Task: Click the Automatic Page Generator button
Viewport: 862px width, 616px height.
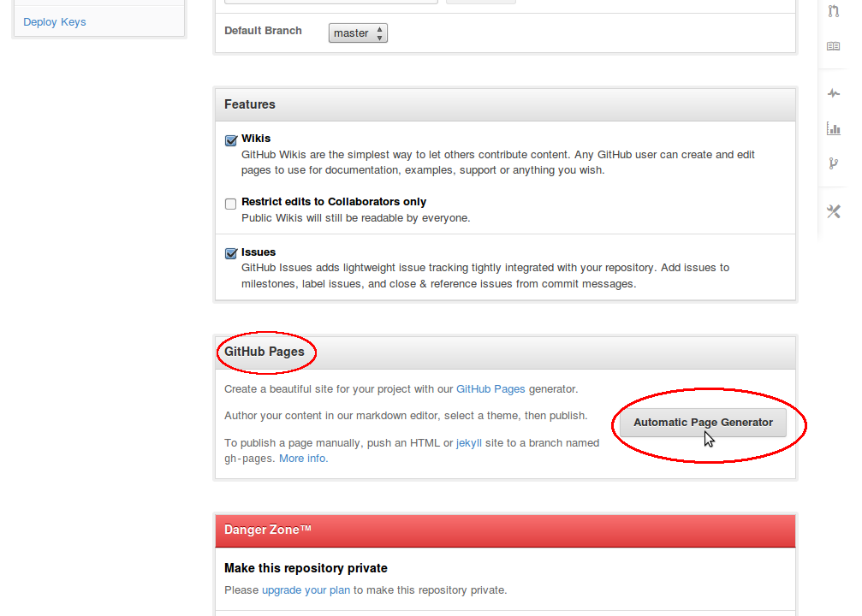Action: (x=703, y=422)
